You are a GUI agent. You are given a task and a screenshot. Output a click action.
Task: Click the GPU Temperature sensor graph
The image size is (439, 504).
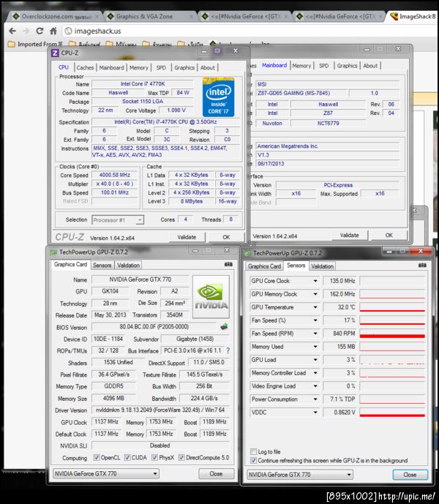392,307
